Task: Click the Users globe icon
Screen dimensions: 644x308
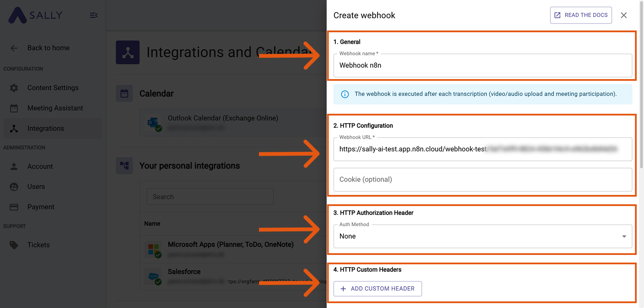Action: pyautogui.click(x=14, y=187)
